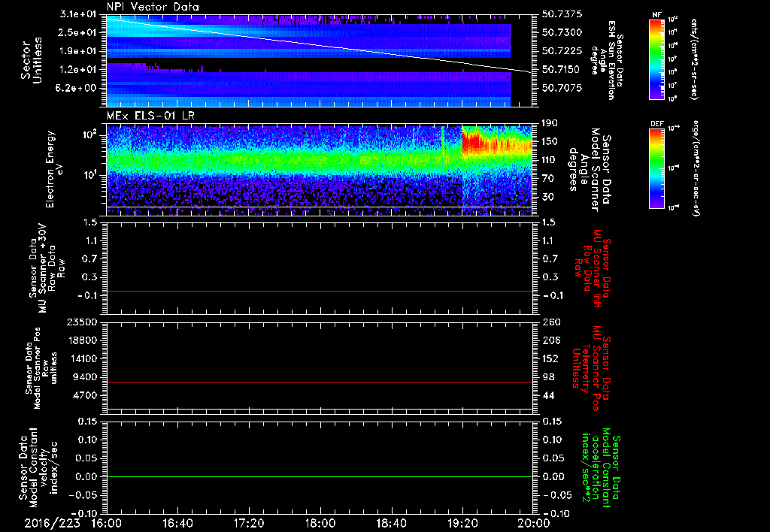The width and height of the screenshot is (770, 532).
Task: Click the MU Scanner +30V Raw Data title
Action: pyautogui.click(x=46, y=268)
